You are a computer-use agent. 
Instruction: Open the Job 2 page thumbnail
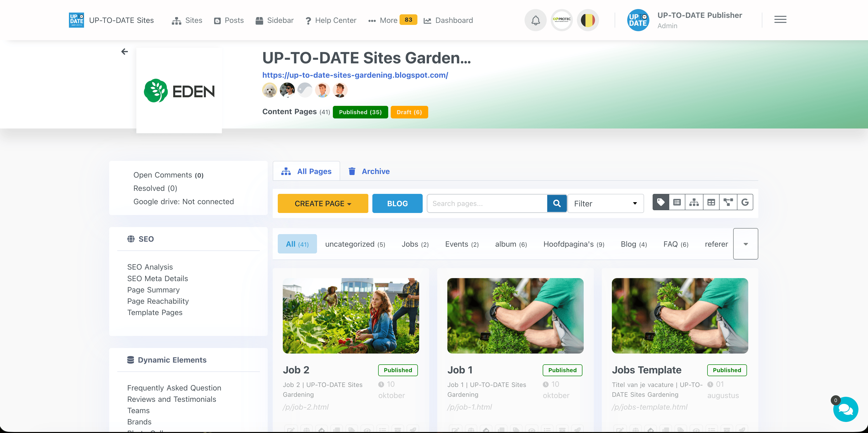[x=351, y=316]
